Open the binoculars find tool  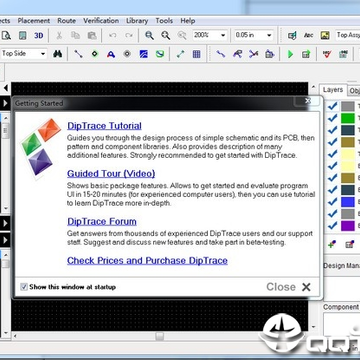[x=58, y=54]
